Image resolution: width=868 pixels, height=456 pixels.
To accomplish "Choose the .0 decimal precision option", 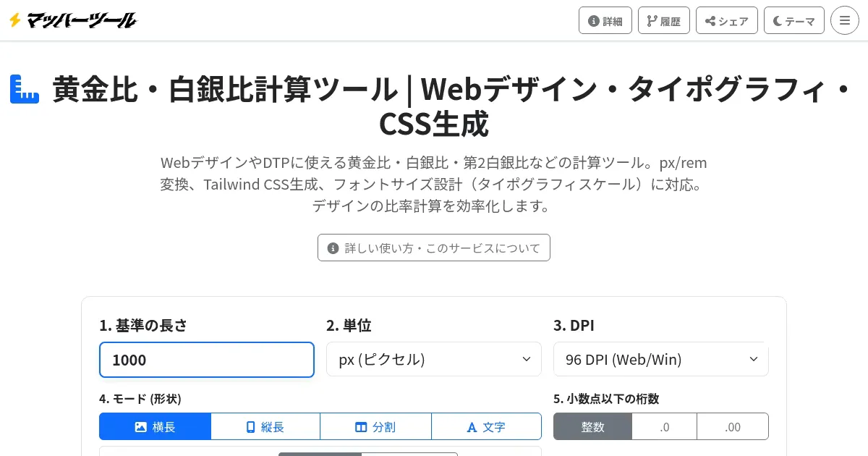I will tap(665, 427).
